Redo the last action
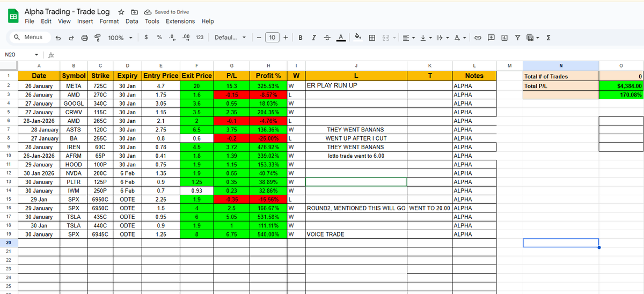The height and width of the screenshot is (294, 644). [70, 38]
